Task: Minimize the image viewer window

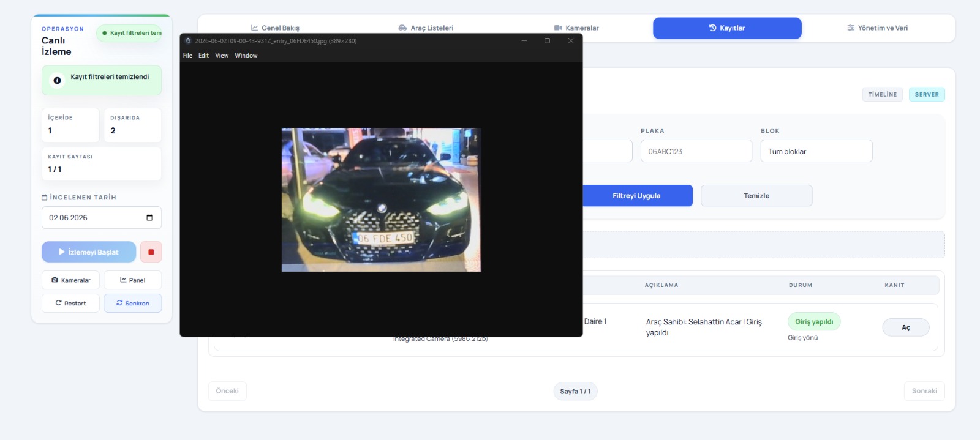Action: click(524, 41)
